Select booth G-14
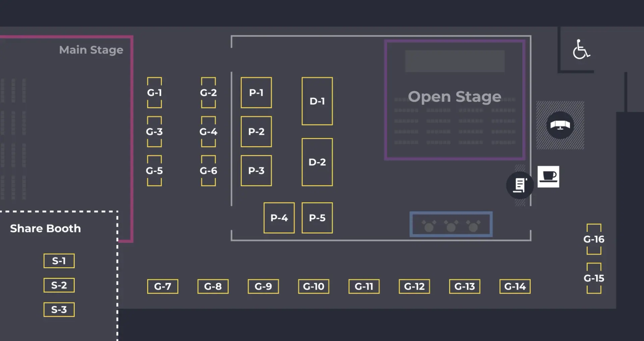The height and width of the screenshot is (341, 644). click(x=515, y=286)
